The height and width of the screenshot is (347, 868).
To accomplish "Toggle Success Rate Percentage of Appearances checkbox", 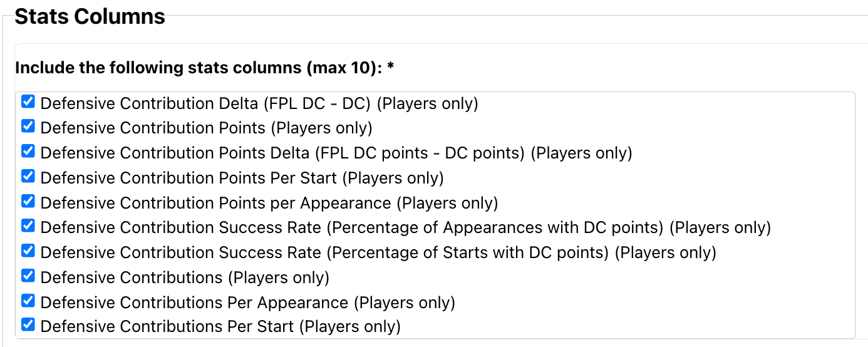I will [28, 226].
